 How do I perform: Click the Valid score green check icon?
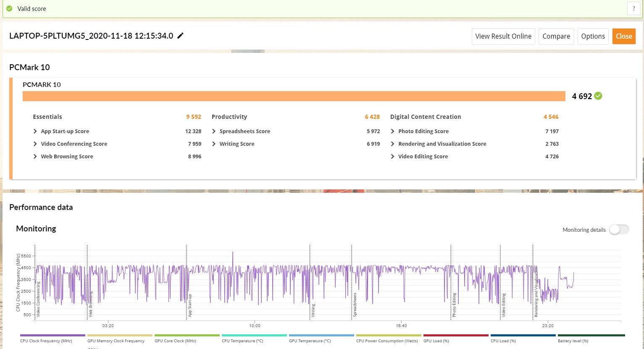[x=9, y=8]
